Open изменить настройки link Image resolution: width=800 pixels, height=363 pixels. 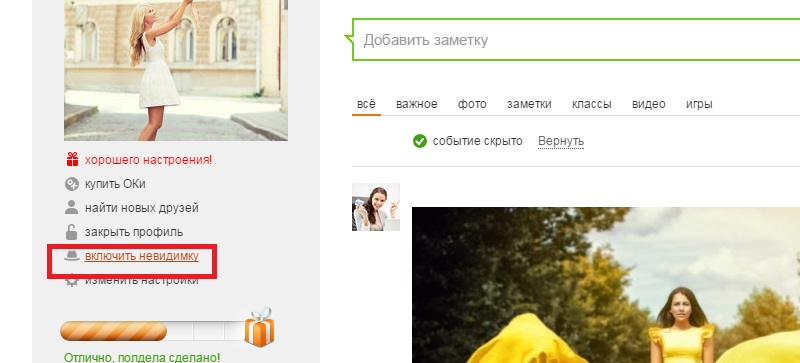pyautogui.click(x=141, y=280)
